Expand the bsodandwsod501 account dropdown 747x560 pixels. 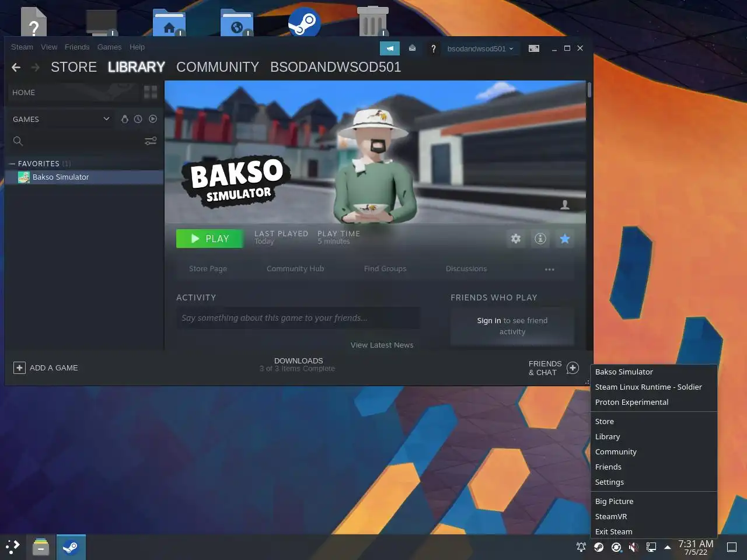(x=480, y=48)
